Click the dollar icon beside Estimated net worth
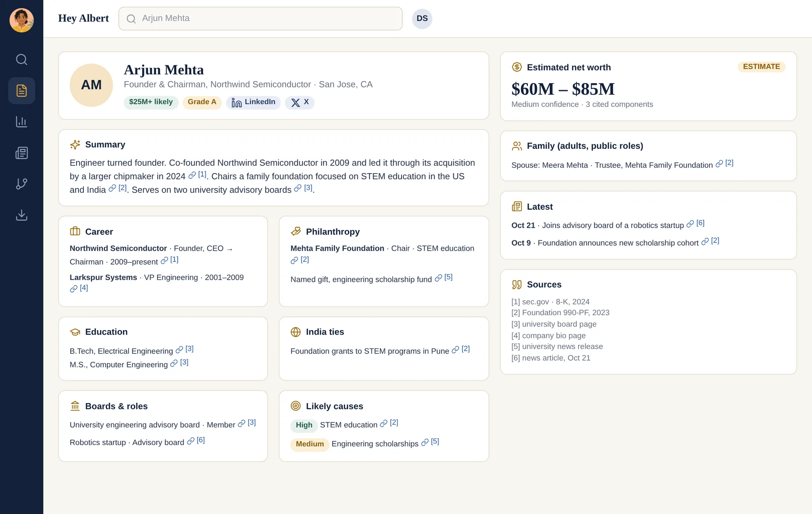Image resolution: width=812 pixels, height=514 pixels. (517, 67)
